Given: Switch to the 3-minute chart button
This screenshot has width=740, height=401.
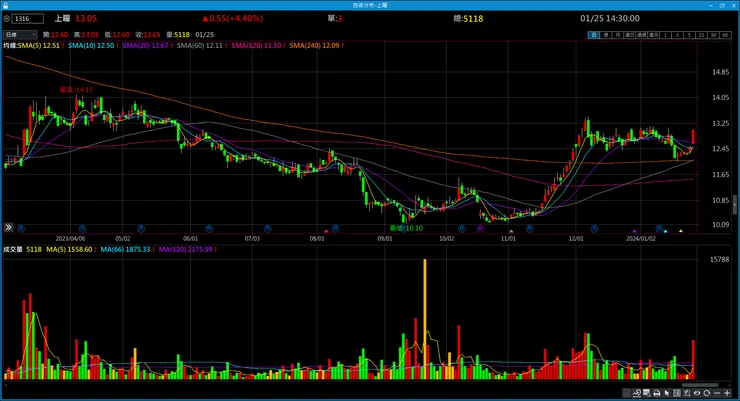Looking at the screenshot, I should click(677, 35).
